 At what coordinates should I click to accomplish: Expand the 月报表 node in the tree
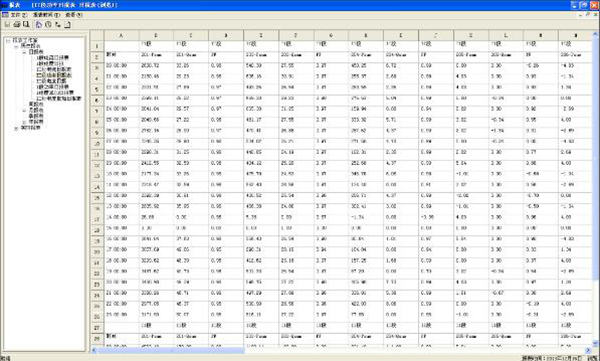24,110
